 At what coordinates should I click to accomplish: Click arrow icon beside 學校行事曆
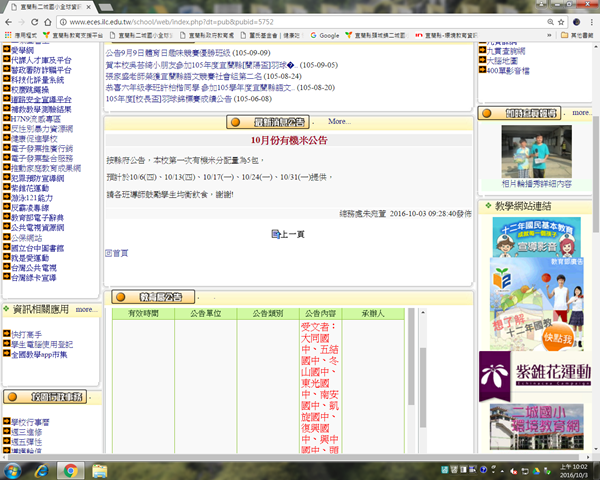[x=7, y=422]
